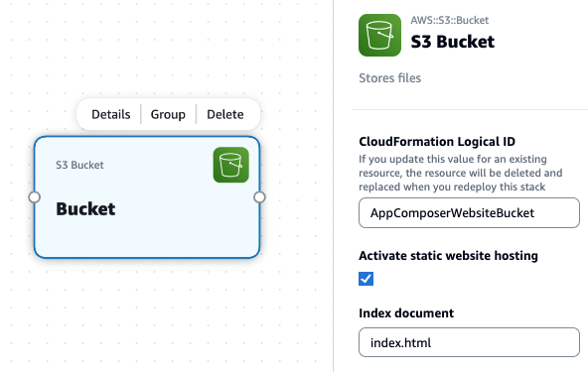Screen dimensions: 588x372
Task: Click the AWS::S3::Bucket resource type text
Action: tap(449, 20)
